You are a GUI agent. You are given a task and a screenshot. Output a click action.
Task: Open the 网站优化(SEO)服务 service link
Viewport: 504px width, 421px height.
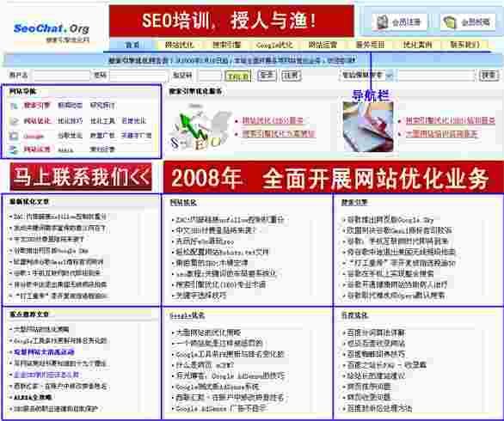(273, 121)
